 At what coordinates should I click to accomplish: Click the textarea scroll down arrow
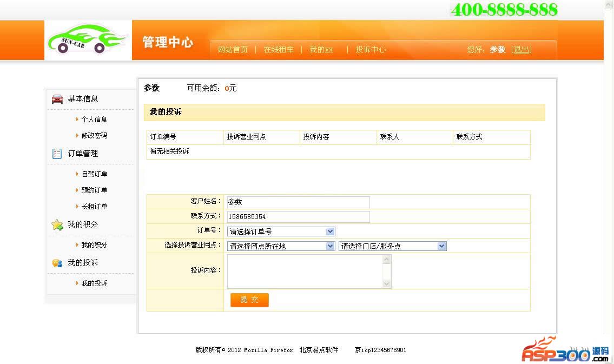(386, 284)
